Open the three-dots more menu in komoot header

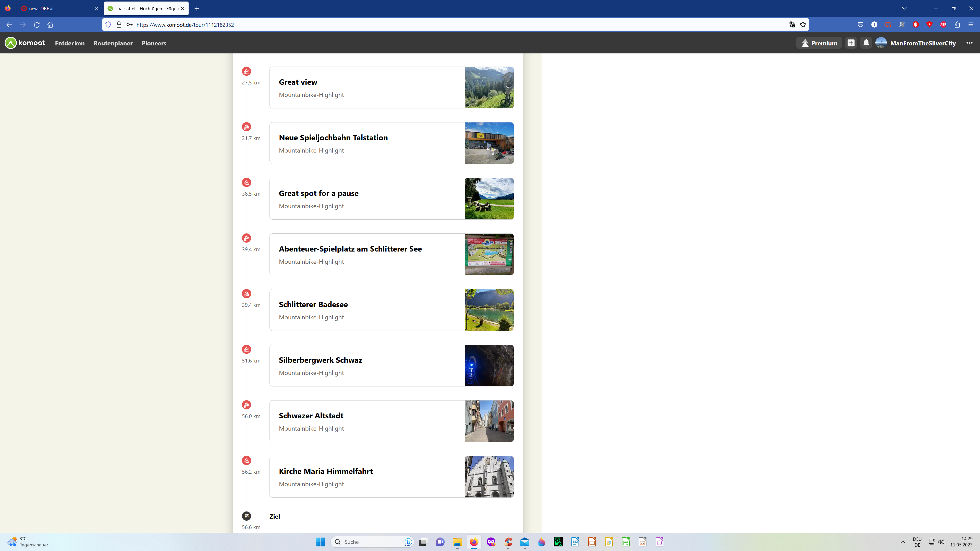[969, 43]
